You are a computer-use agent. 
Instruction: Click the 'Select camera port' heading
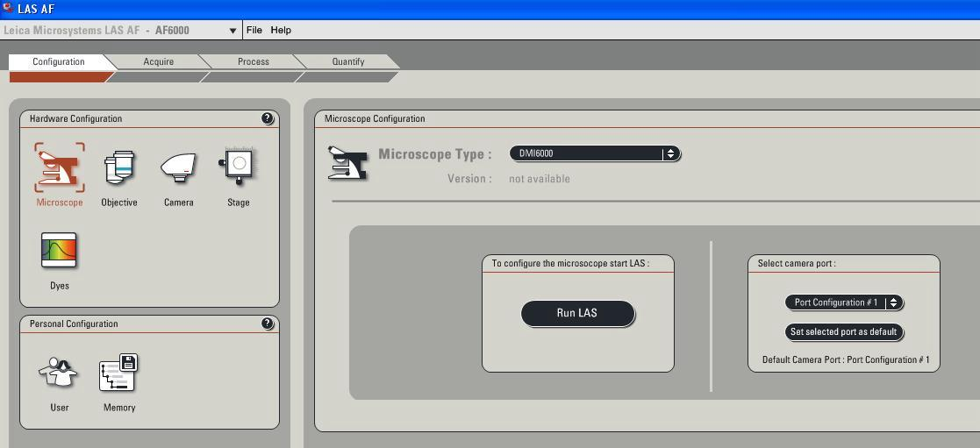tap(797, 263)
